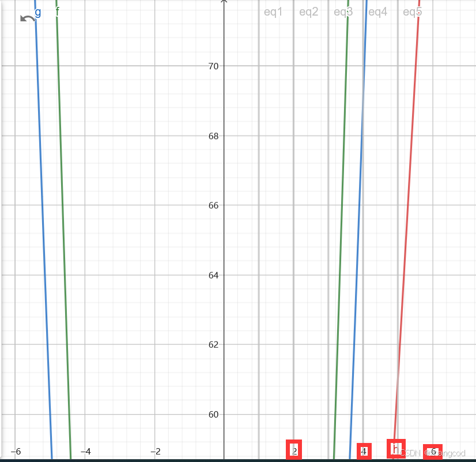The image size is (476, 462).
Task: Click the y-axis tick label 68
Action: click(x=213, y=136)
